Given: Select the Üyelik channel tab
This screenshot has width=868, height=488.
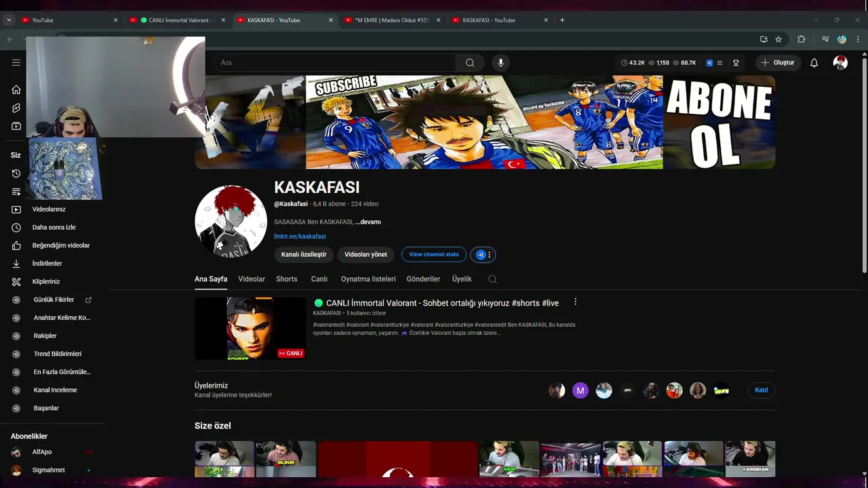Looking at the screenshot, I should pyautogui.click(x=462, y=279).
